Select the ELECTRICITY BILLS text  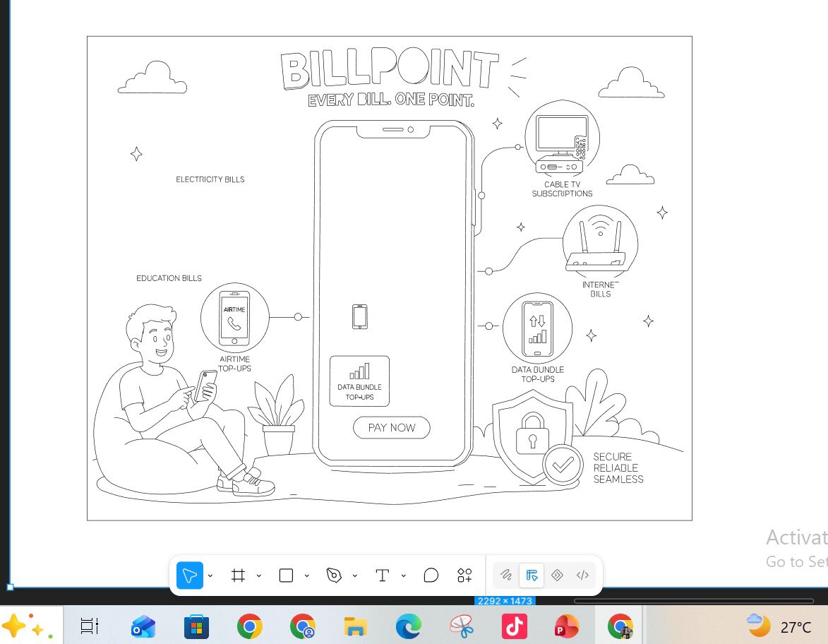click(210, 179)
